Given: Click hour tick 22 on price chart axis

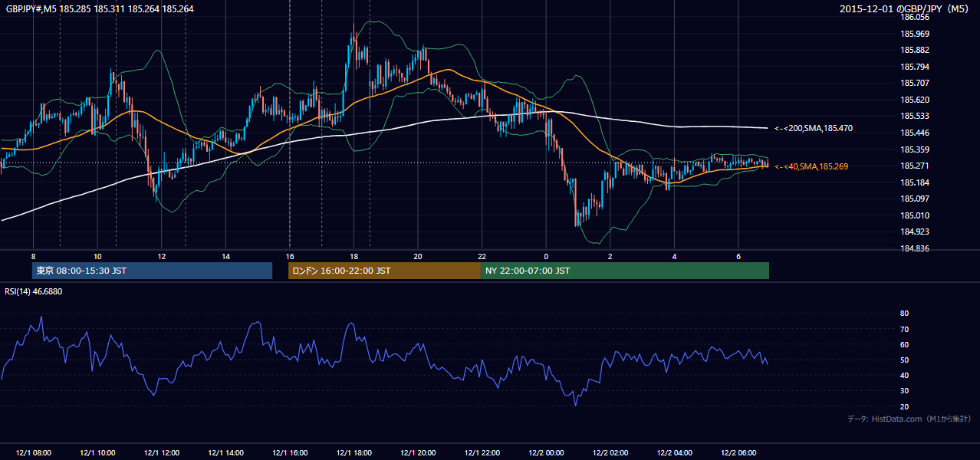Looking at the screenshot, I should tap(482, 256).
